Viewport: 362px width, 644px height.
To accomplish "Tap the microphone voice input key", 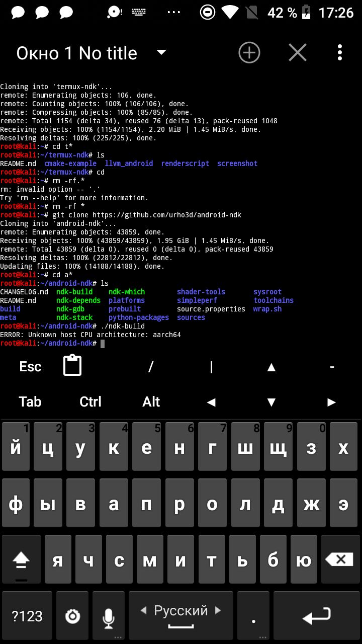I will (108, 615).
